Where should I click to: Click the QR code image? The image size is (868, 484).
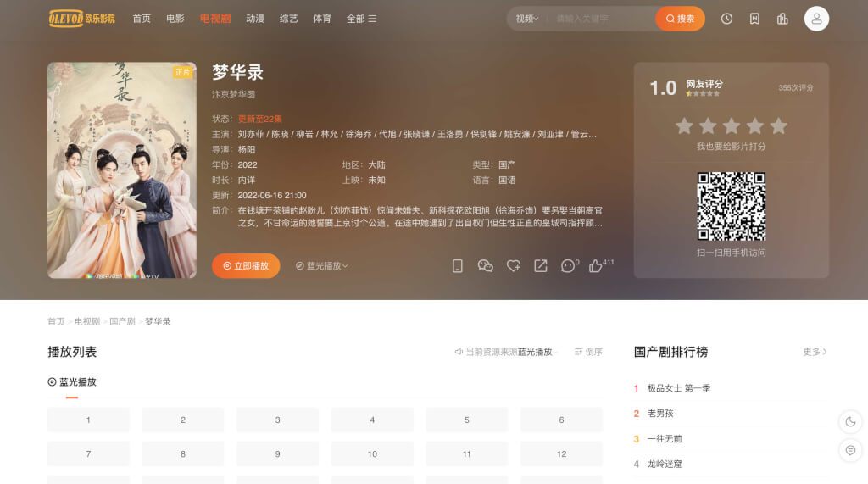(732, 206)
